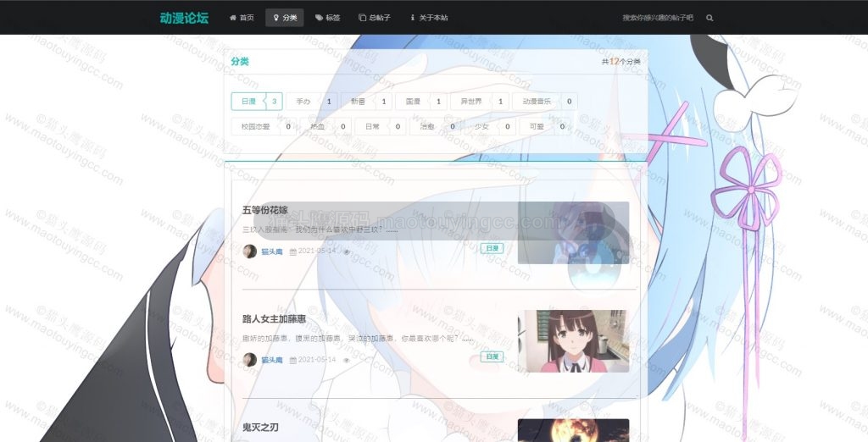
Task: Click 五等份花嫁 post excerpt text
Action: pyautogui.click(x=320, y=229)
